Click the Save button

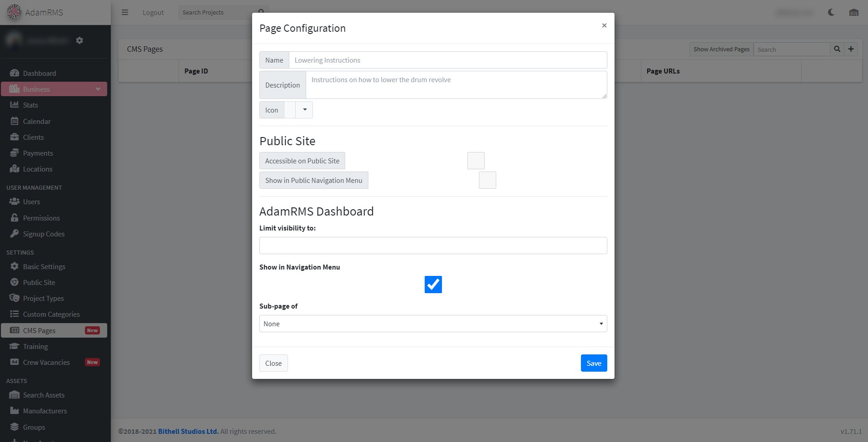click(x=594, y=363)
